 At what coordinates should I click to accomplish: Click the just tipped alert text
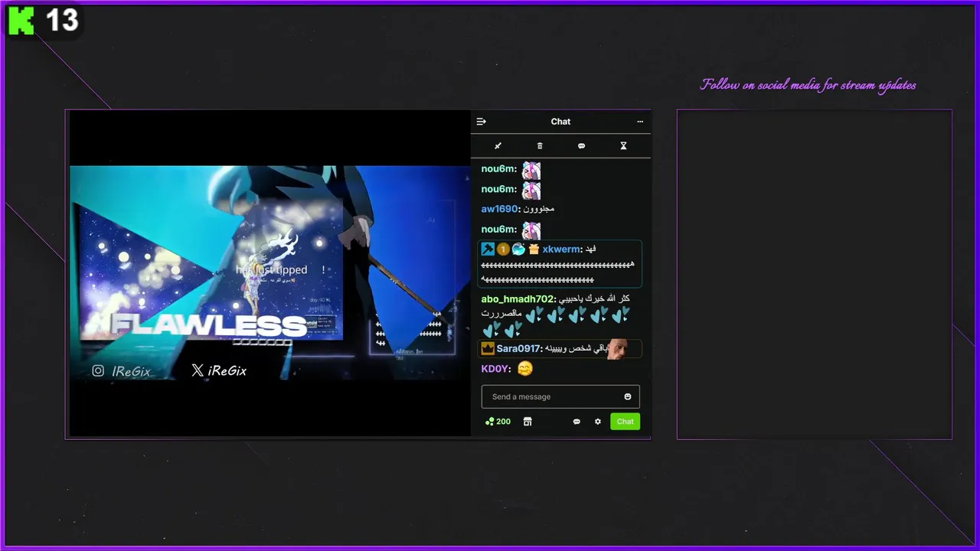click(x=272, y=270)
